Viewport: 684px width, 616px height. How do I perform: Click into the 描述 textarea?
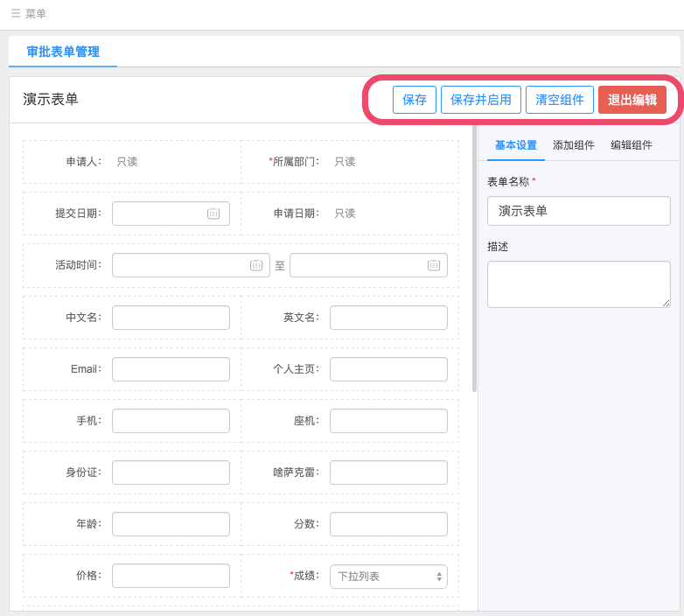[579, 284]
